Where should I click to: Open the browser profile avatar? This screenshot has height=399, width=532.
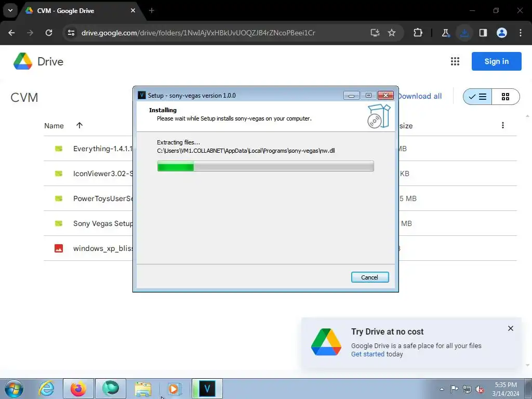[x=501, y=33]
